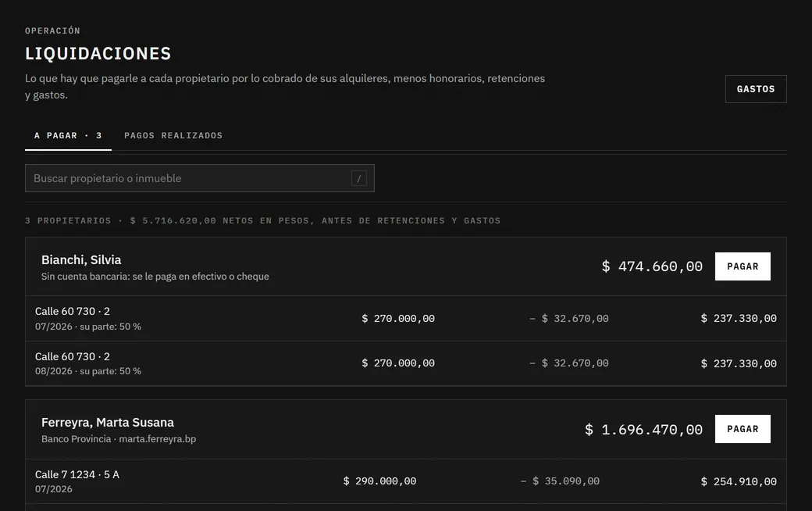
Task: Select owner name Bianchi, Silvia
Action: click(81, 259)
